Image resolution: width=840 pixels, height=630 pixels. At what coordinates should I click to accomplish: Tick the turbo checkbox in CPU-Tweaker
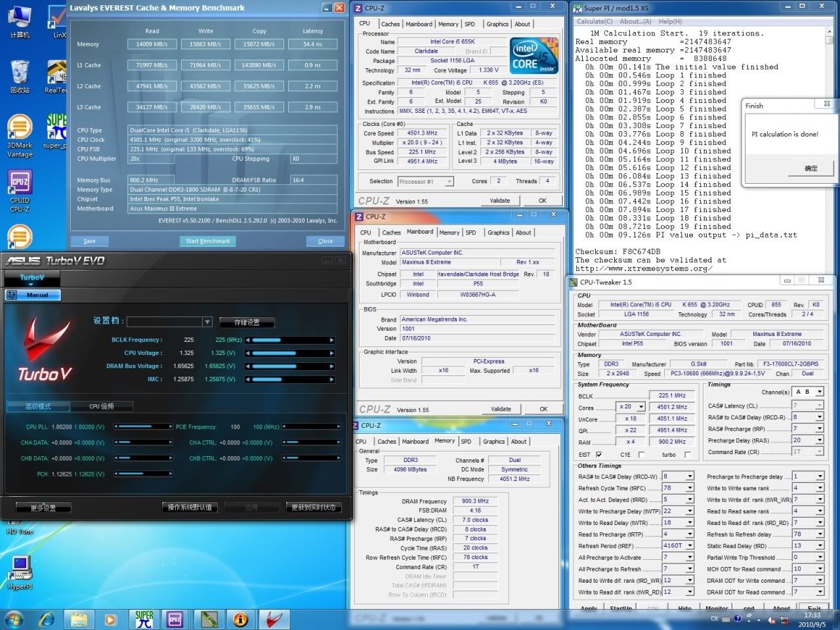pyautogui.click(x=686, y=455)
